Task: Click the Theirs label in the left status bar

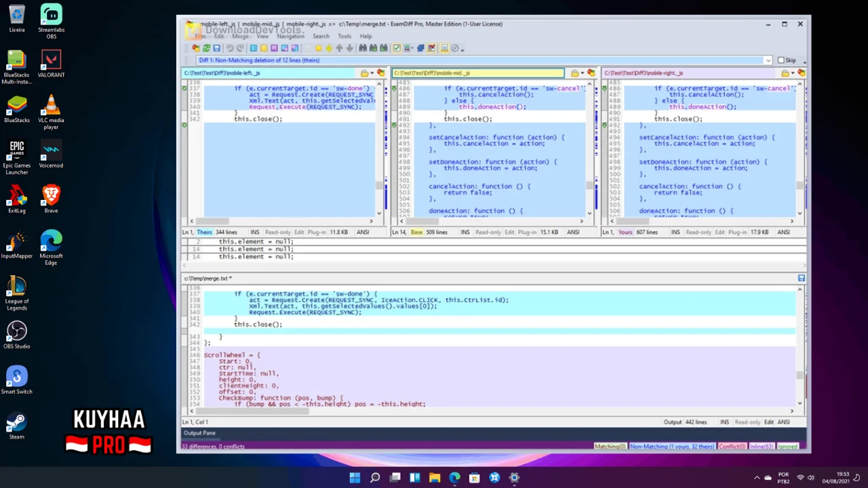Action: pos(204,232)
